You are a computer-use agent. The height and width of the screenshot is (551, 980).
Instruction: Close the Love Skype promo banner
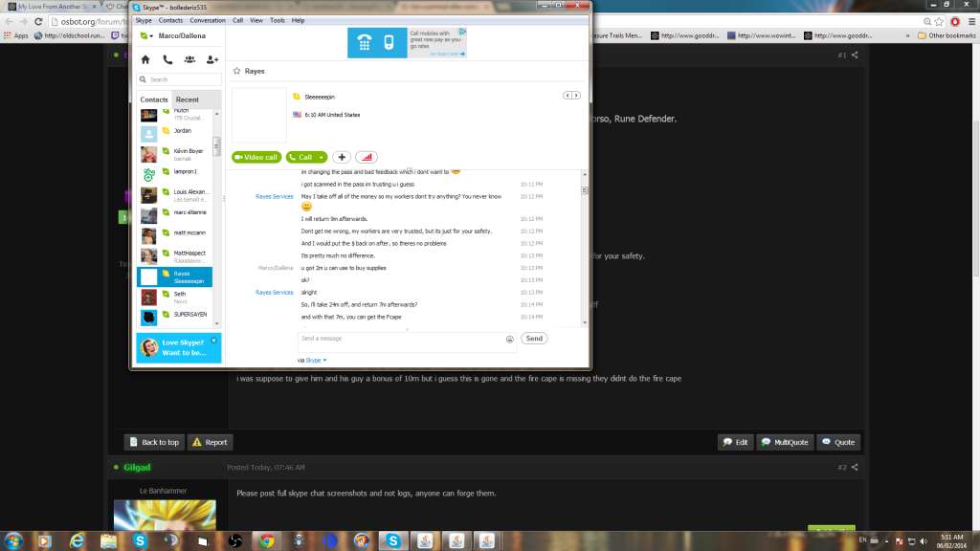(213, 340)
